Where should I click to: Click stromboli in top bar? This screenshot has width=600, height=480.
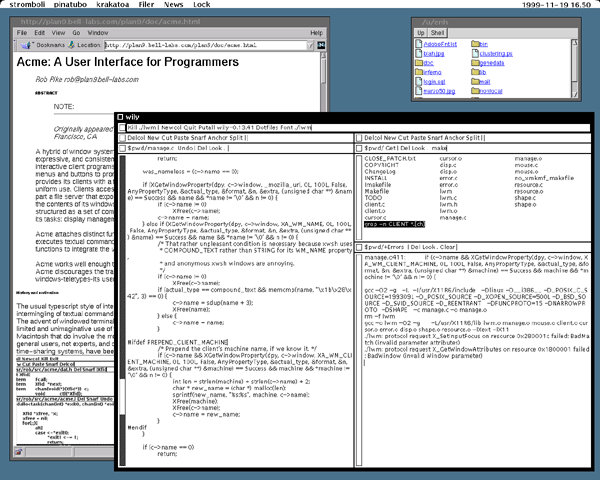[x=27, y=5]
